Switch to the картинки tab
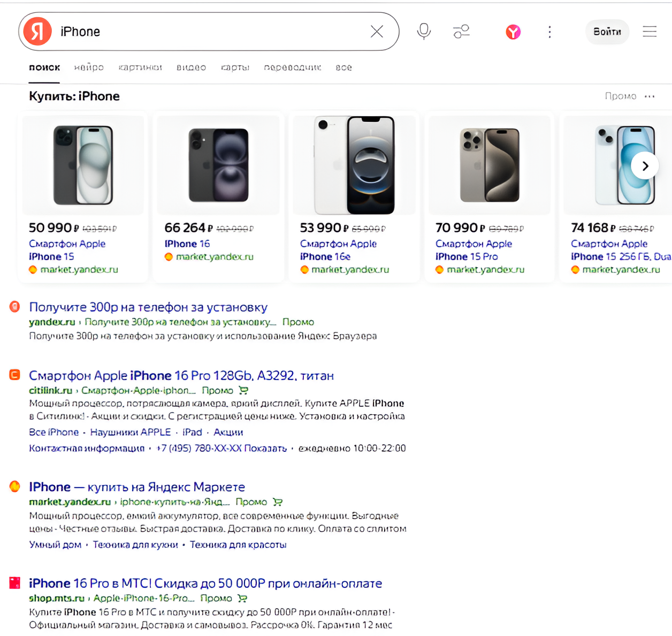Viewport: 672px width, 636px height. 140,67
